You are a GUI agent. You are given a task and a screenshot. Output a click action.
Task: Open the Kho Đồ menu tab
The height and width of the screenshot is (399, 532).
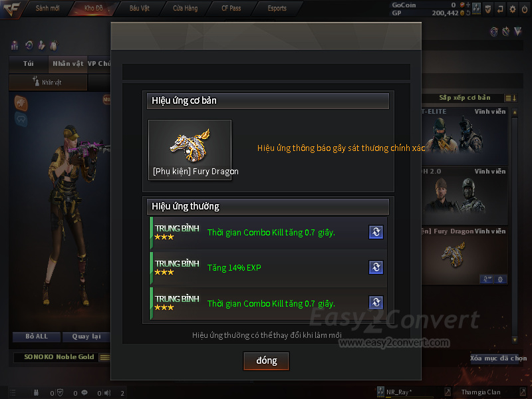pos(94,8)
